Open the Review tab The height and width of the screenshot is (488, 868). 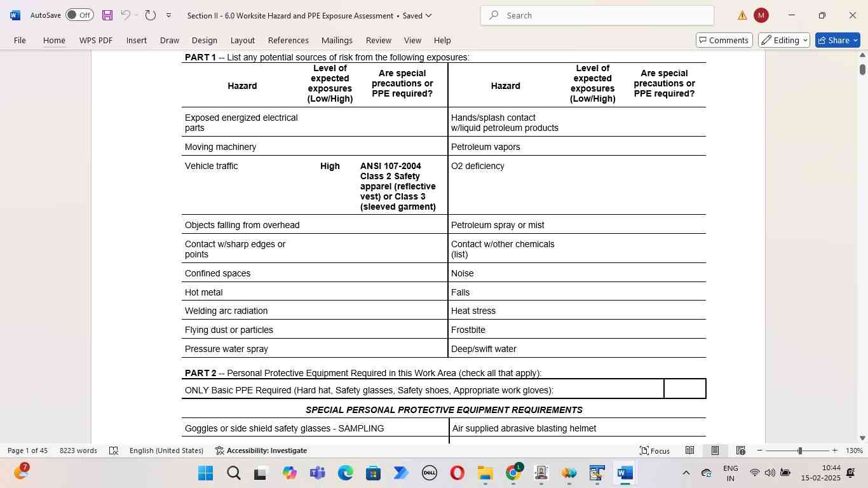[x=379, y=40]
